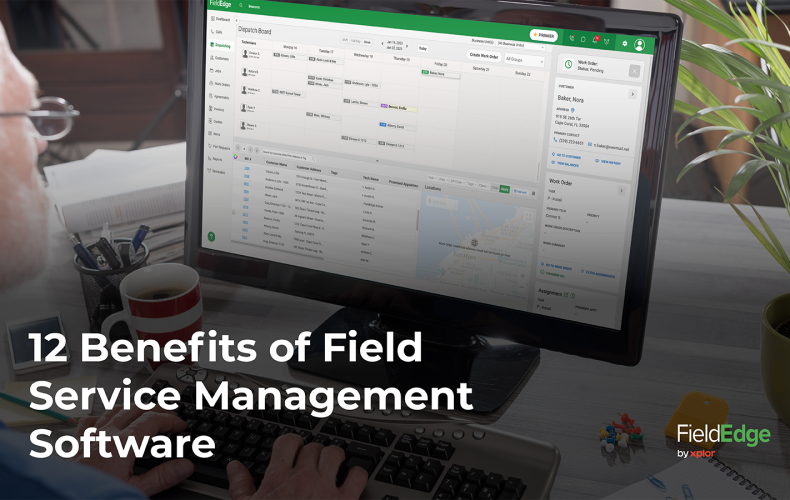Click the Quotes sidebar icon

[x=211, y=121]
